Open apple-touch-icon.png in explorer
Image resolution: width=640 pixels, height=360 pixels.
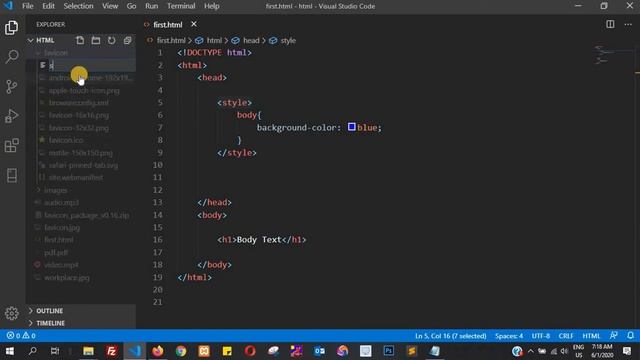[x=84, y=90]
